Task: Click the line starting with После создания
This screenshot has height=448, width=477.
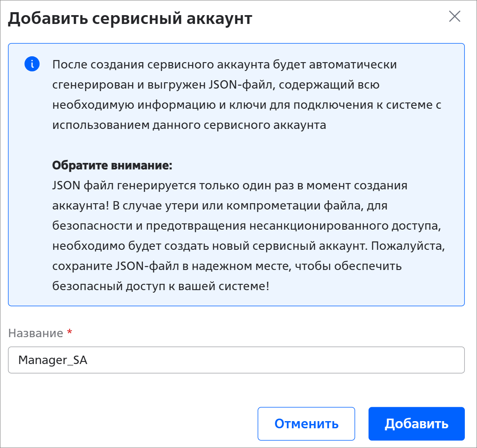Action: 225,65
